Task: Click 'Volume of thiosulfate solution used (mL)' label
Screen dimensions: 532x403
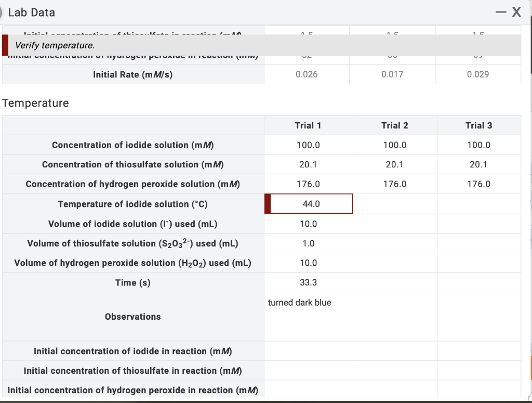Action: (133, 243)
